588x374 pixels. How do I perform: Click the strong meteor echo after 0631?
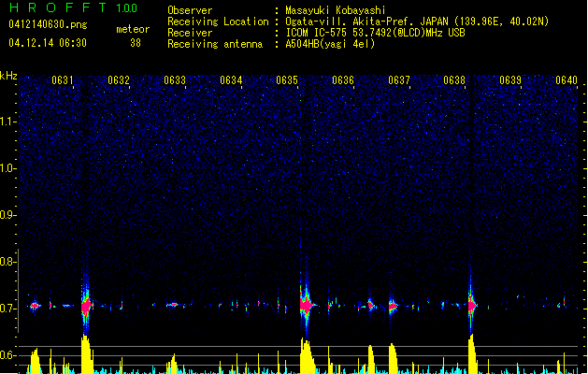coord(87,306)
